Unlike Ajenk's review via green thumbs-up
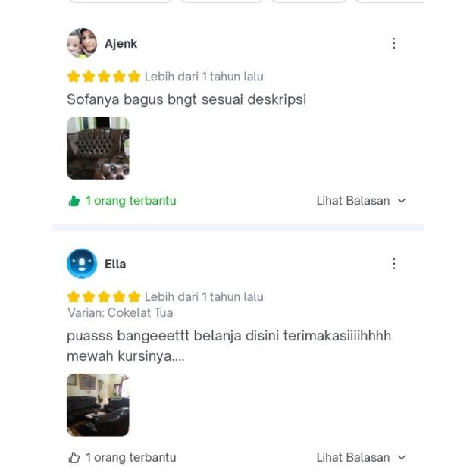This screenshot has height=476, width=476. 74,201
